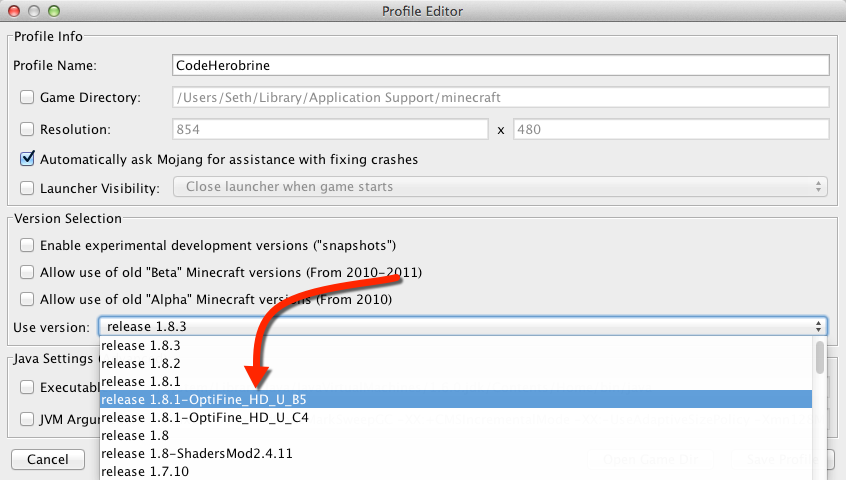The height and width of the screenshot is (480, 846).
Task: Enable the Launcher Visibility checkbox
Action: tap(27, 188)
